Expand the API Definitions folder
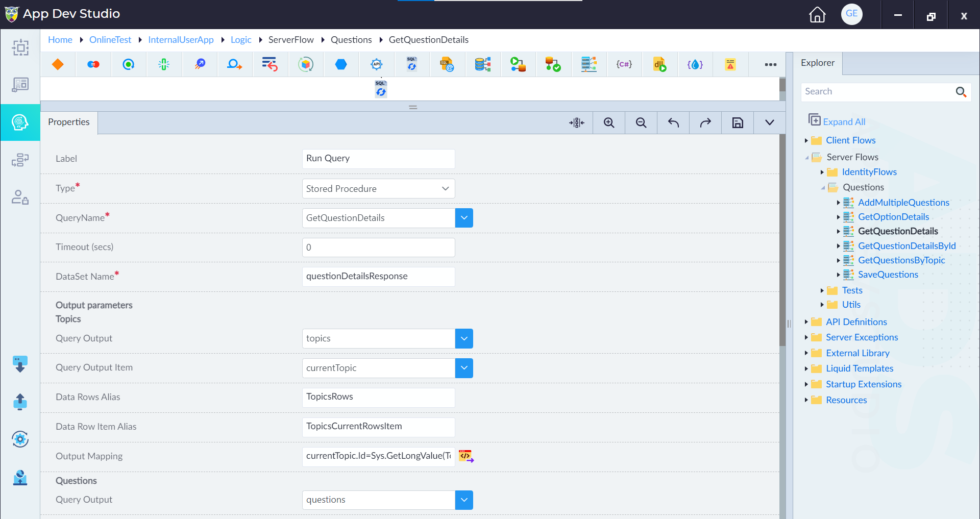 pos(806,322)
